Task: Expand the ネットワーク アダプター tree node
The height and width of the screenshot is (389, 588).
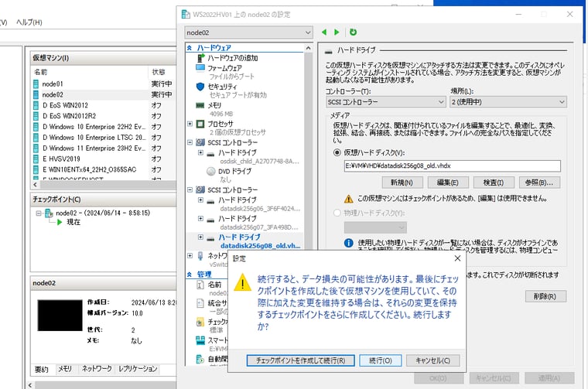Action: [190, 255]
